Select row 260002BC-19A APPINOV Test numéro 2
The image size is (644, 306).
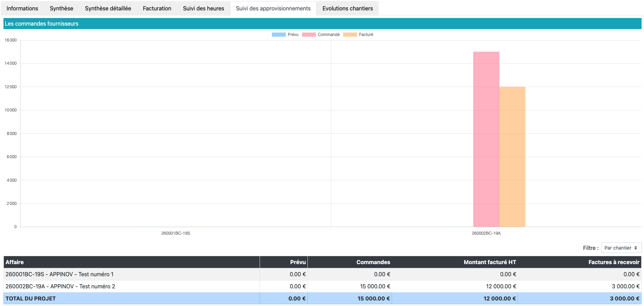coord(60,286)
